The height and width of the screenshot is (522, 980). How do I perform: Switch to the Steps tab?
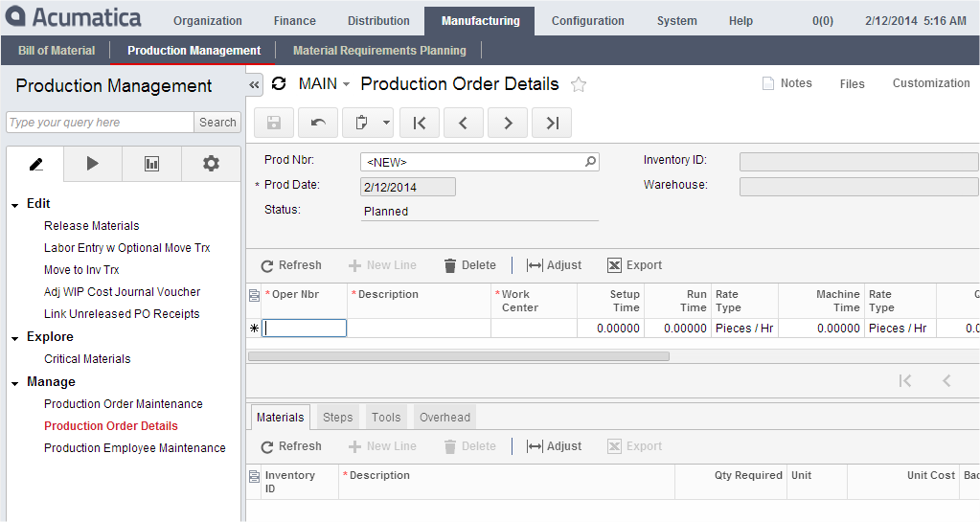tap(337, 417)
